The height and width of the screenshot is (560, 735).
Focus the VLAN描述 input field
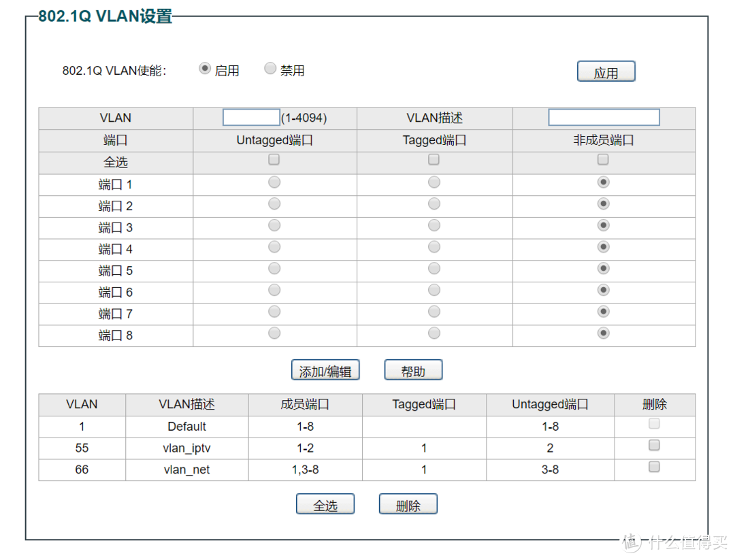(x=604, y=117)
